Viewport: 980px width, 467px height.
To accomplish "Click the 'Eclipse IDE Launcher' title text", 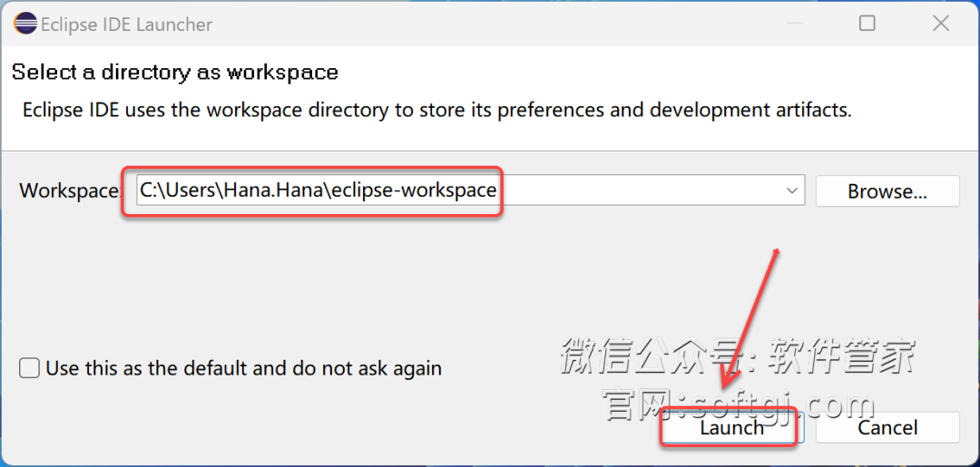I will 127,24.
